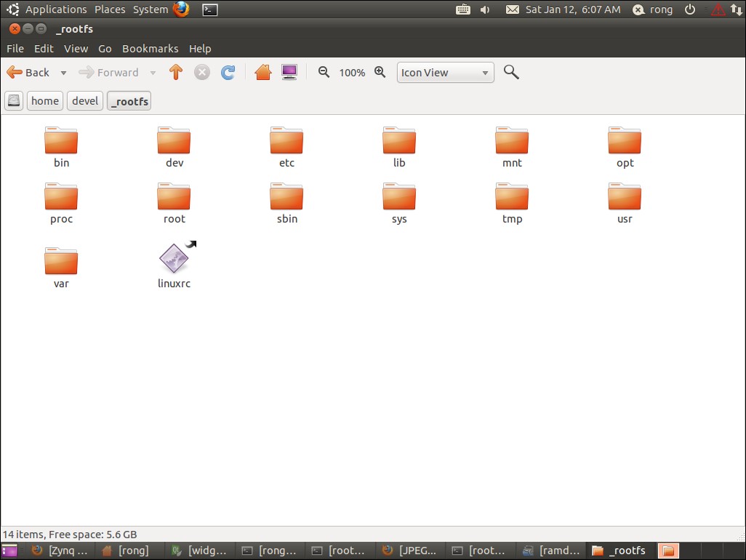Switch to [ramd... taskbar window
Image resolution: width=746 pixels, height=560 pixels.
(x=551, y=551)
